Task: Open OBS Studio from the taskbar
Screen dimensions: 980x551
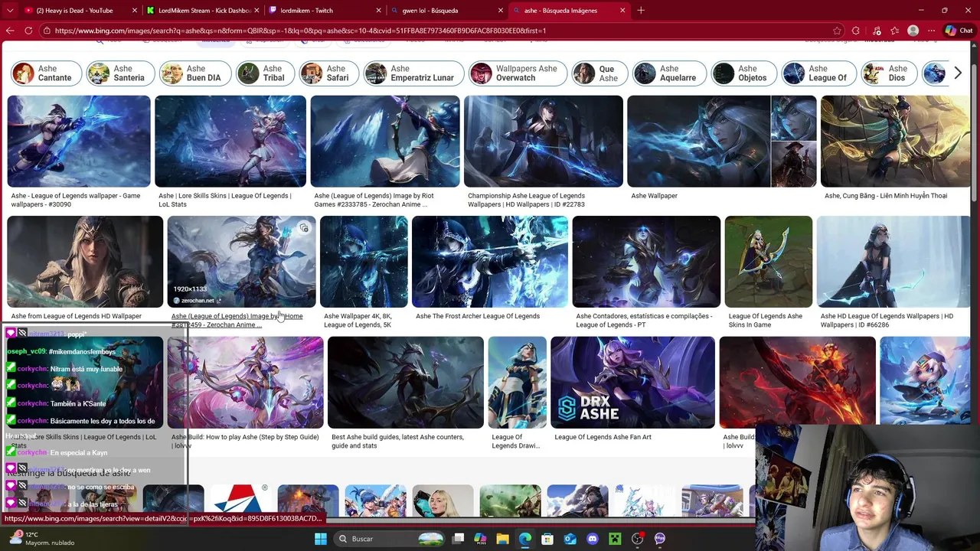Action: (637, 539)
